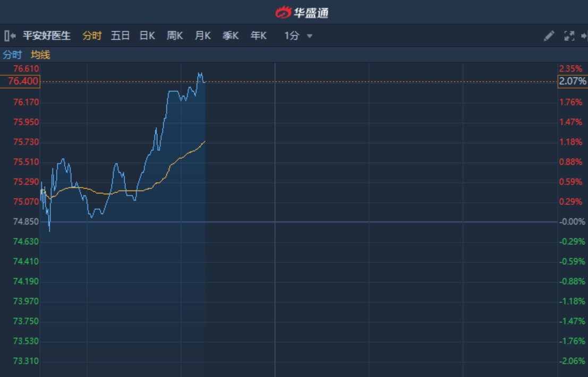Click the 2.07% change percentage label
Viewport: 588px width, 377px height.
click(x=573, y=81)
